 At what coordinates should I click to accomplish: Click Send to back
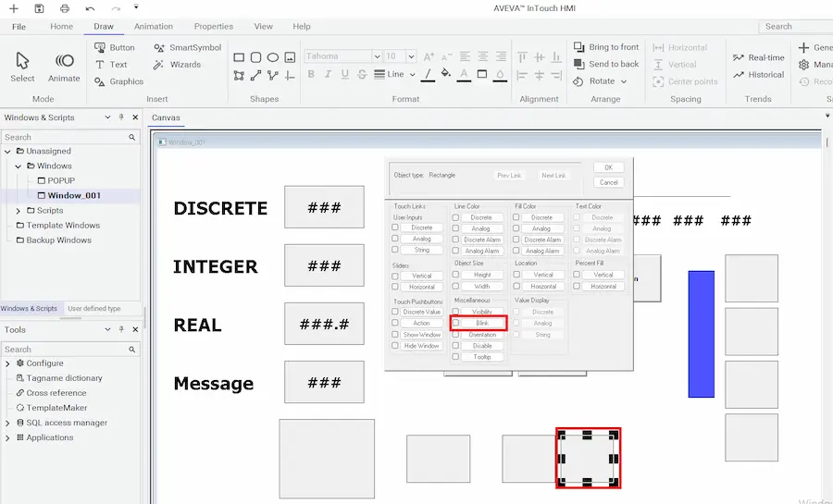tap(606, 64)
